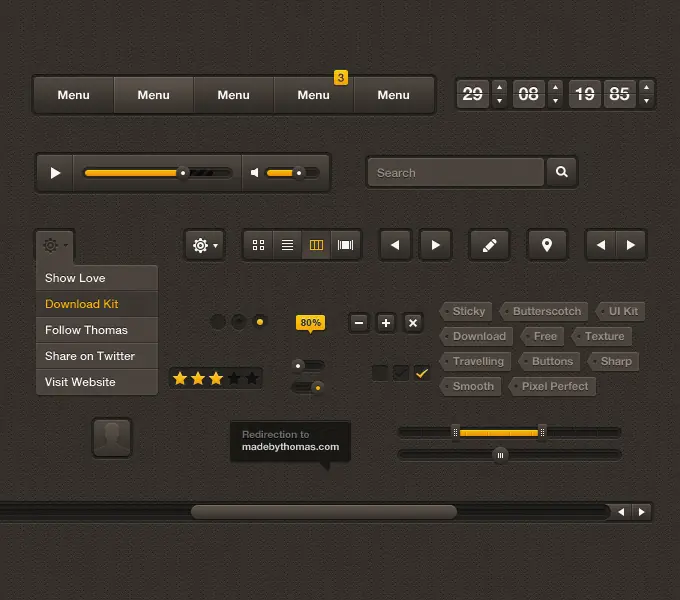Click the user avatar thumbnail
This screenshot has height=600, width=680.
112,438
